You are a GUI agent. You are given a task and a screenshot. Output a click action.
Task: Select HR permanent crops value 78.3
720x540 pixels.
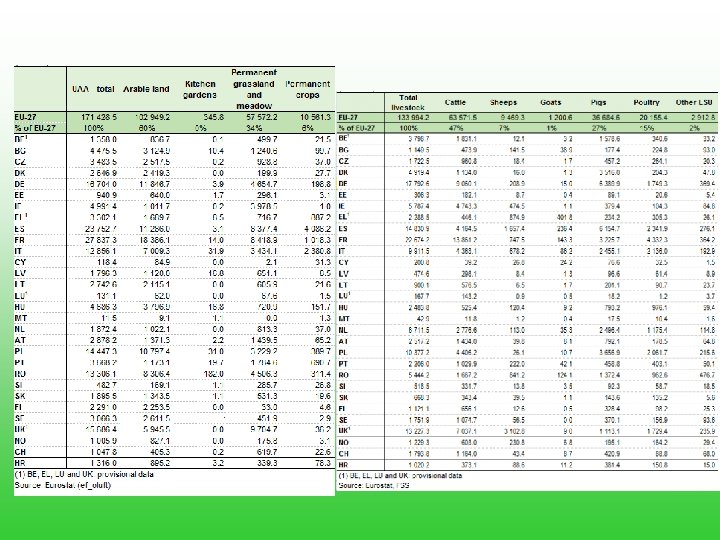(x=323, y=463)
